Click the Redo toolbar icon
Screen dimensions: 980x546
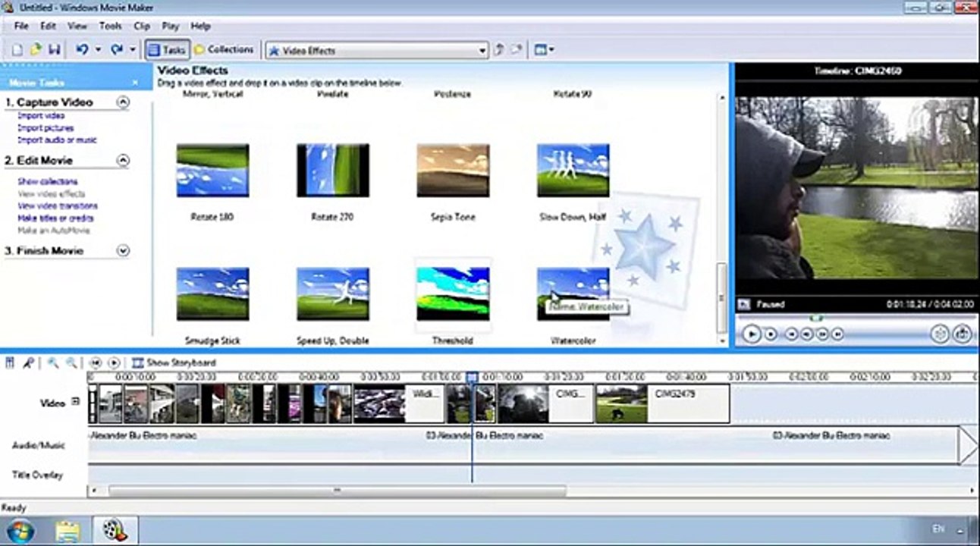pyautogui.click(x=116, y=50)
